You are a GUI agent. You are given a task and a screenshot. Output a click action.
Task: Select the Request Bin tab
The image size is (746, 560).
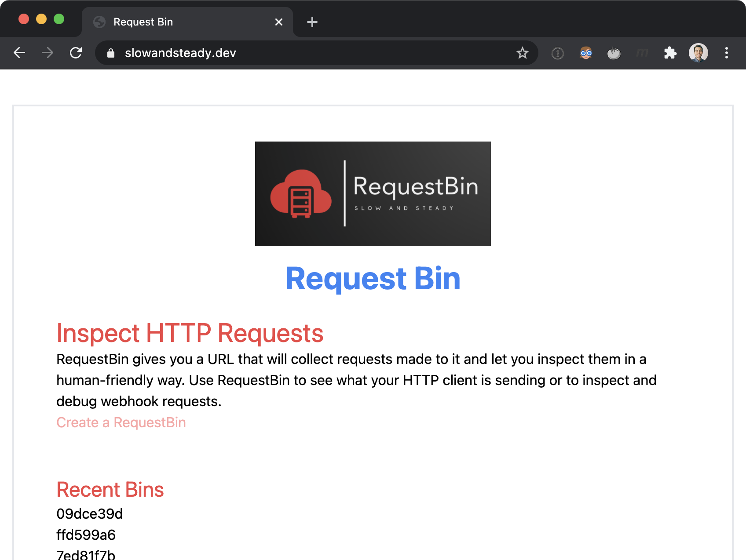(176, 22)
